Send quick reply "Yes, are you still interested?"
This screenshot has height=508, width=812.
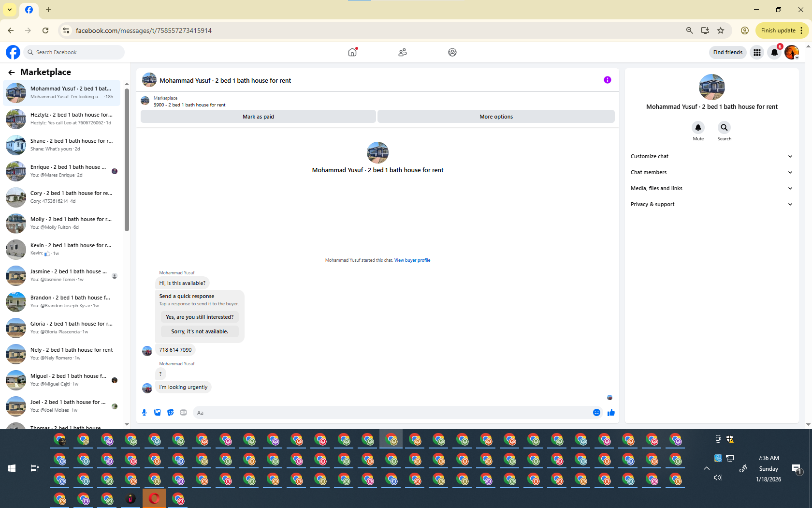click(x=200, y=317)
